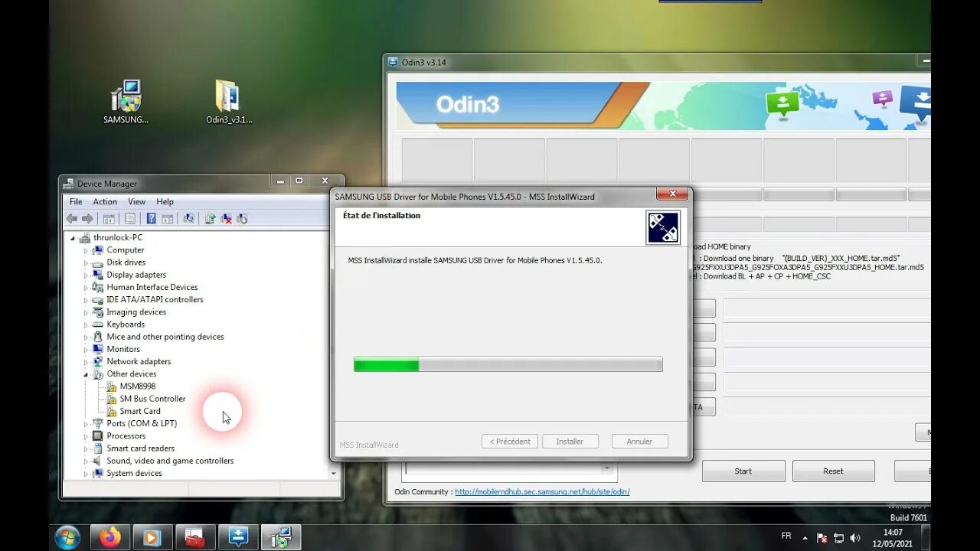Click the Uninstall toolbar icon with red X
980x551 pixels.
pos(227,219)
